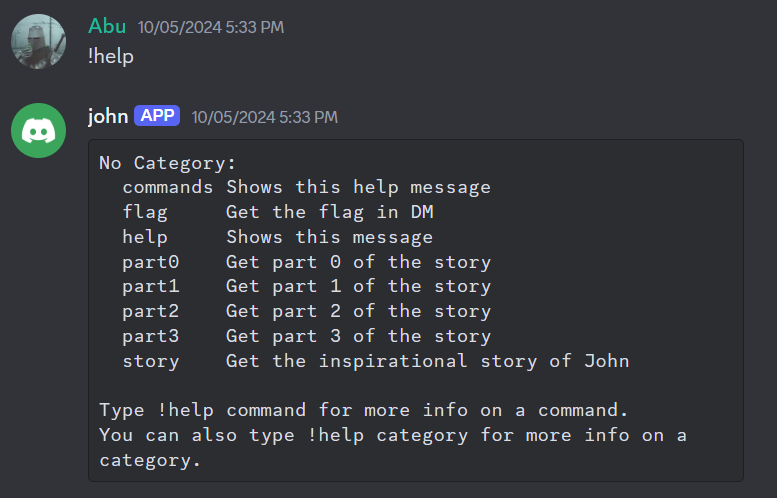The height and width of the screenshot is (498, 777).
Task: Select the 'part1' command name
Action: [x=151, y=287]
